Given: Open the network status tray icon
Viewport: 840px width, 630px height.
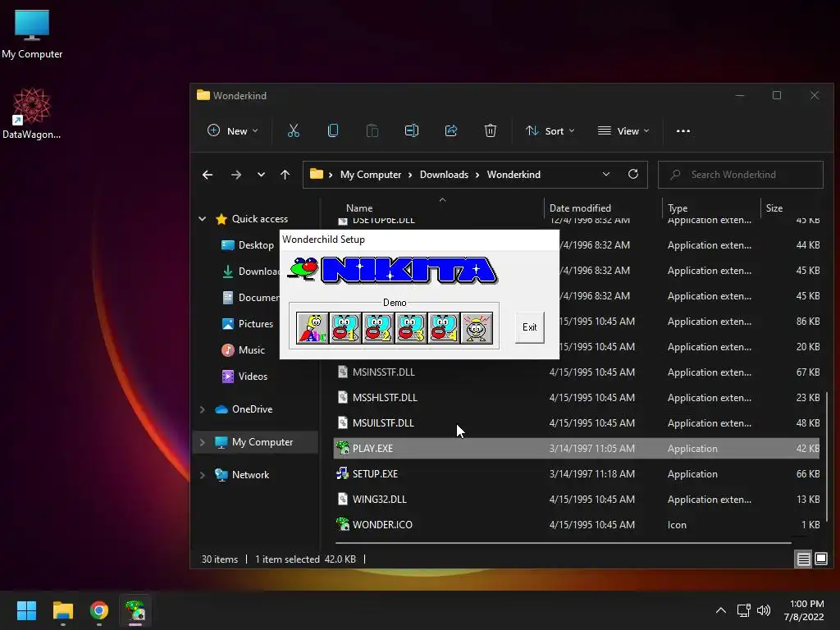Looking at the screenshot, I should pyautogui.click(x=743, y=610).
